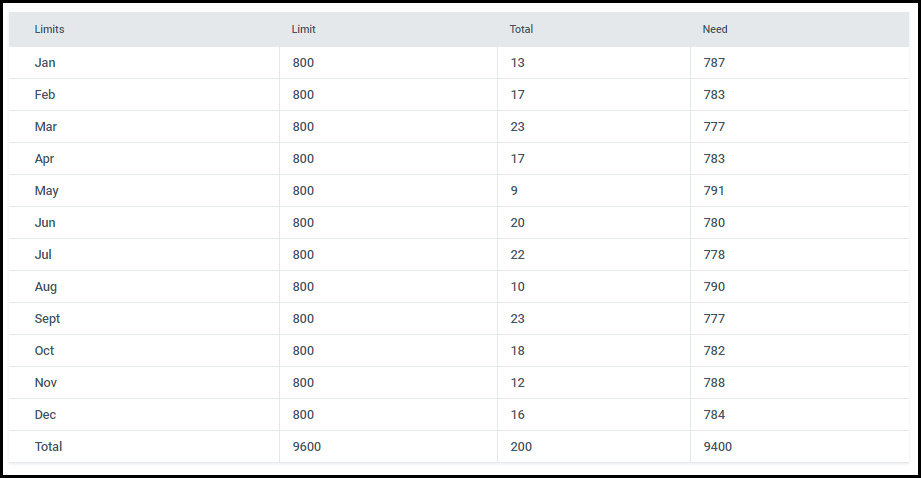Viewport: 921px width, 478px height.
Task: Select the Jul row label
Action: [43, 255]
